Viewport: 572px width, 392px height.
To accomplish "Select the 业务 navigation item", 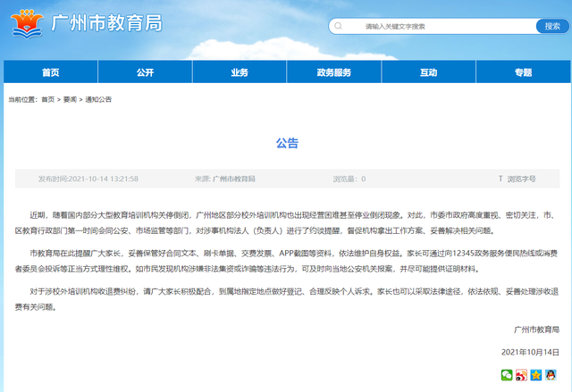I will pyautogui.click(x=240, y=72).
